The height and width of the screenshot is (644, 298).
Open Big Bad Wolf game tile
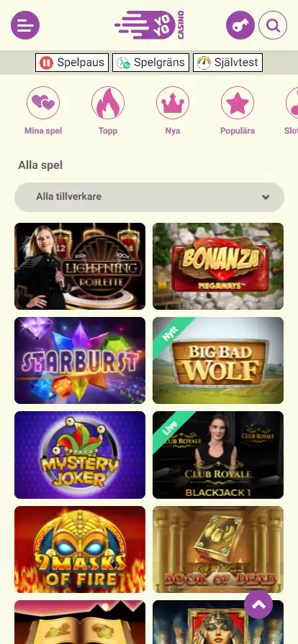[218, 360]
